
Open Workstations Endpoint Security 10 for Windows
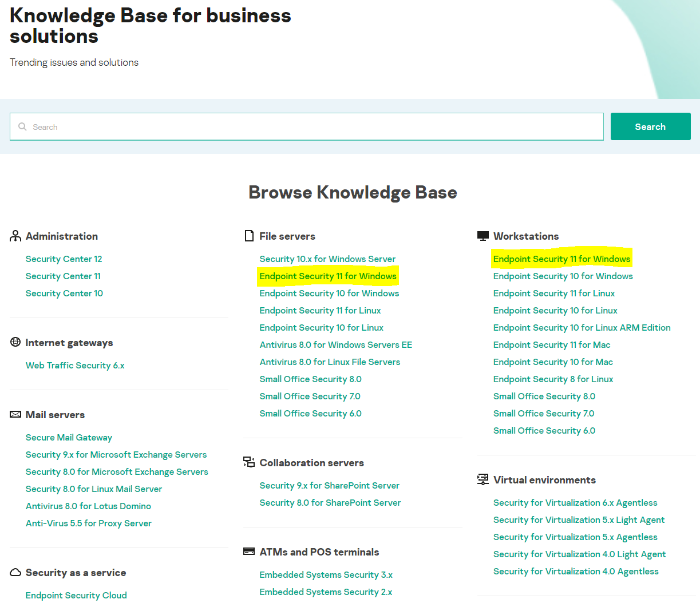click(563, 276)
